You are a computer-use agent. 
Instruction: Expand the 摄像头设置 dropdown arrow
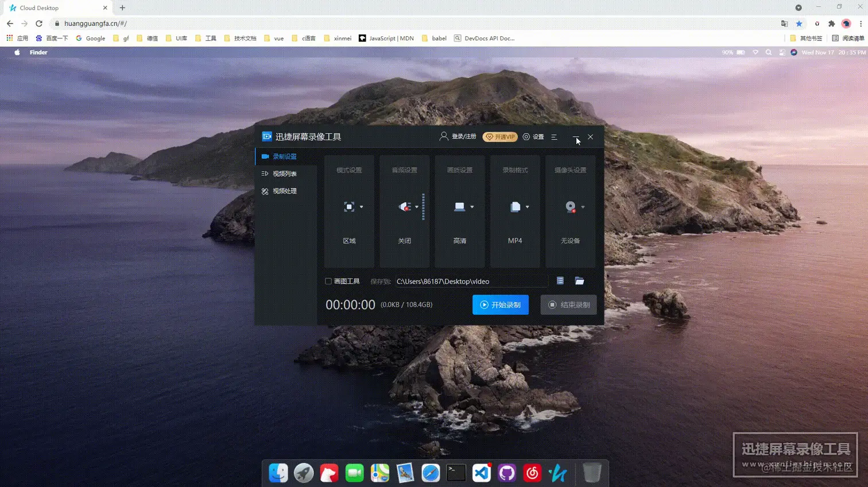tap(583, 207)
